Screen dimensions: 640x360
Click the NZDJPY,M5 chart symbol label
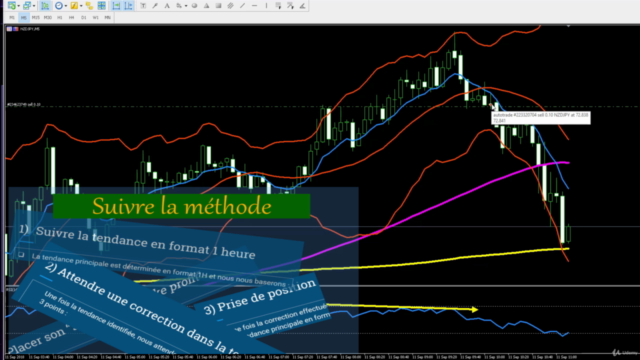29,29
